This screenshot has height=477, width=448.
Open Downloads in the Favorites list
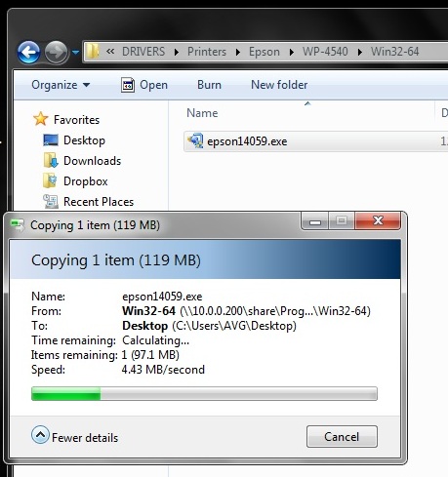tap(92, 161)
